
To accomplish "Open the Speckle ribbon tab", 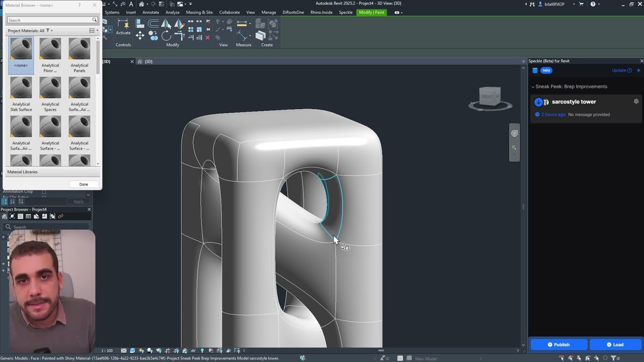I will point(346,13).
